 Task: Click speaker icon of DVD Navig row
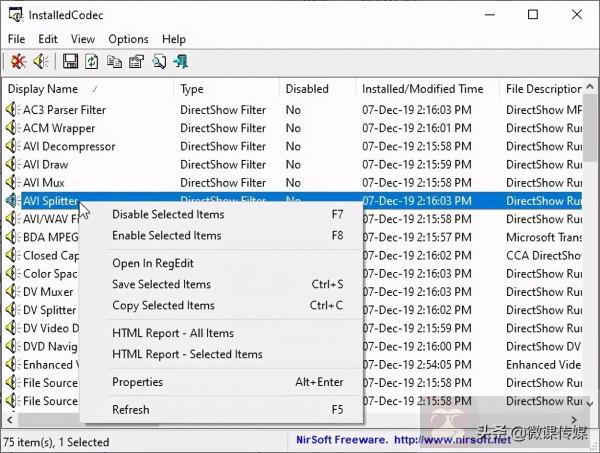click(13, 346)
